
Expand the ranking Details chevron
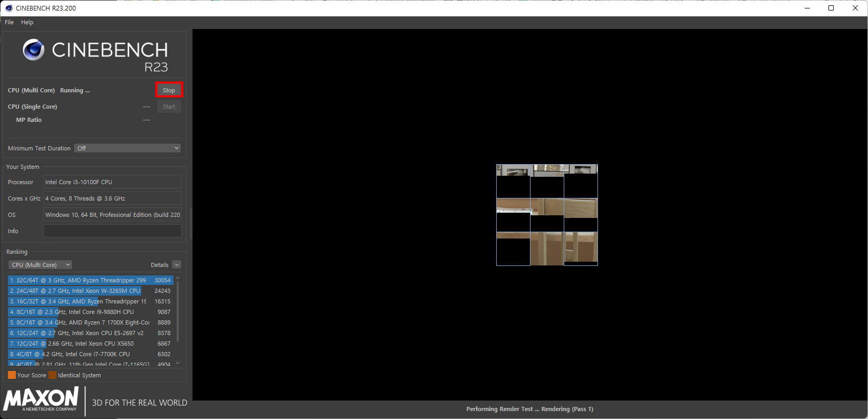(x=177, y=265)
